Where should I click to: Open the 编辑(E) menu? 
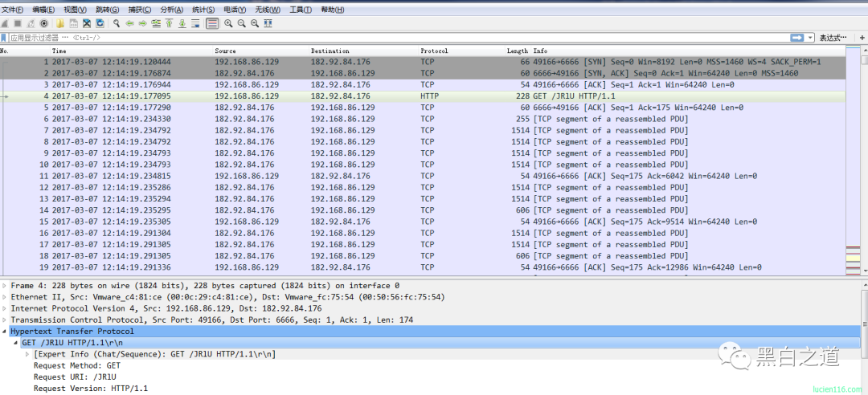click(43, 10)
